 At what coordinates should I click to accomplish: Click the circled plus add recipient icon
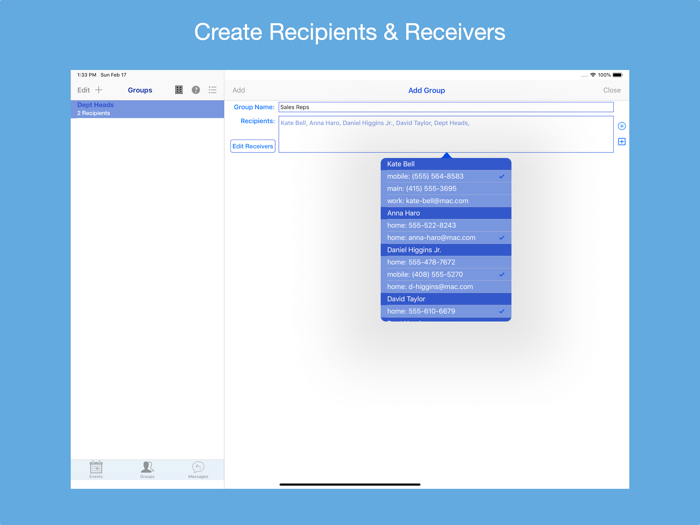[x=621, y=126]
